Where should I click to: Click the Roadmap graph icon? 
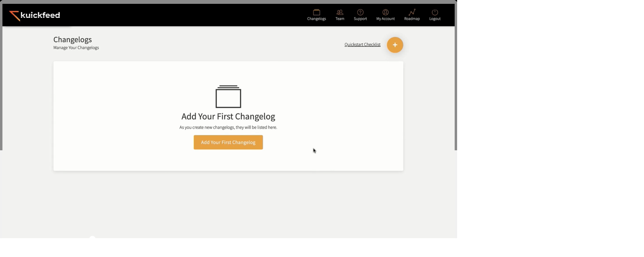412,12
